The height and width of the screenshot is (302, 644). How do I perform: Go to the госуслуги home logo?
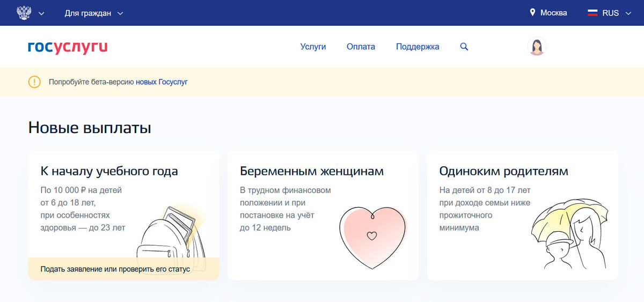68,47
